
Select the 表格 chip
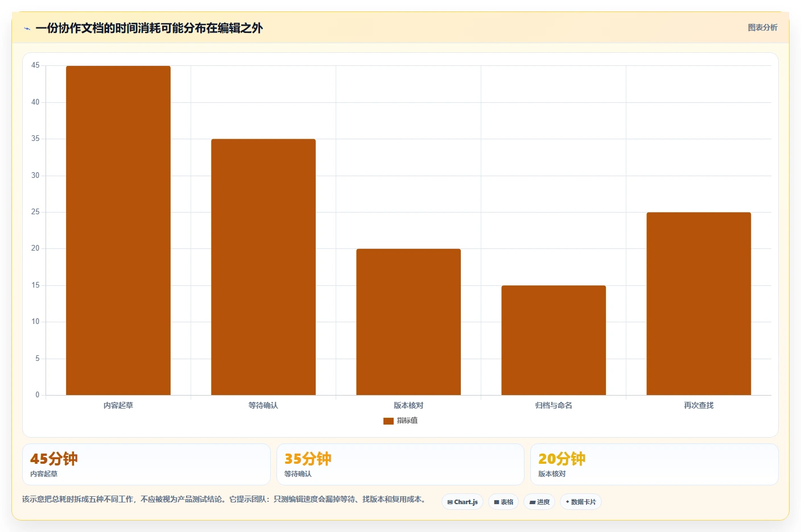click(x=503, y=502)
